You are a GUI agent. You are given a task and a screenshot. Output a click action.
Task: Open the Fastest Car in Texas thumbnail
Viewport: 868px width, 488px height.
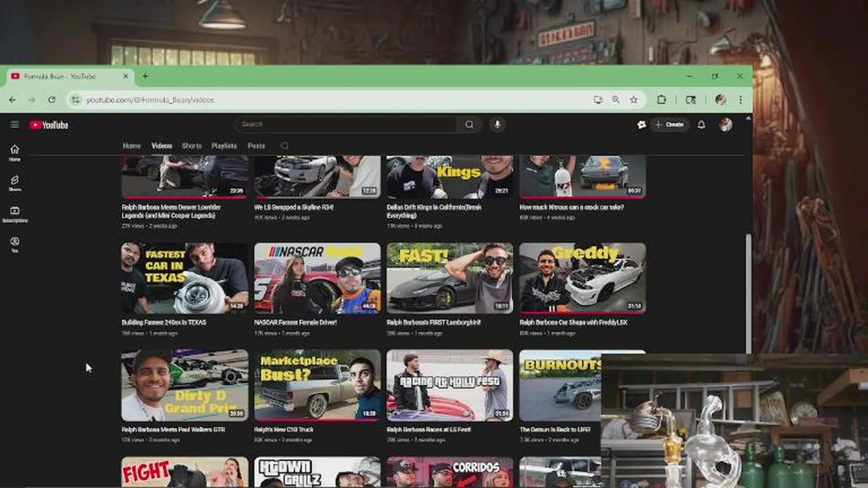(x=184, y=278)
